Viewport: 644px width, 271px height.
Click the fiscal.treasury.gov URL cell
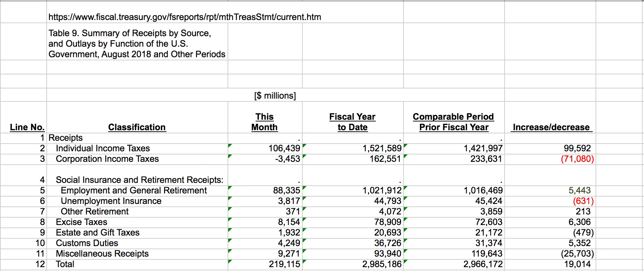[x=185, y=17]
